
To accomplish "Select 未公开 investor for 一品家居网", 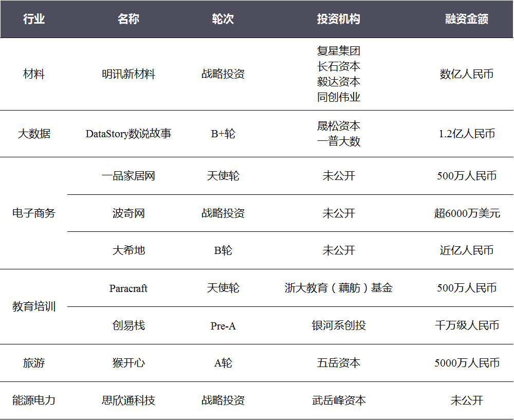I will click(x=339, y=176).
